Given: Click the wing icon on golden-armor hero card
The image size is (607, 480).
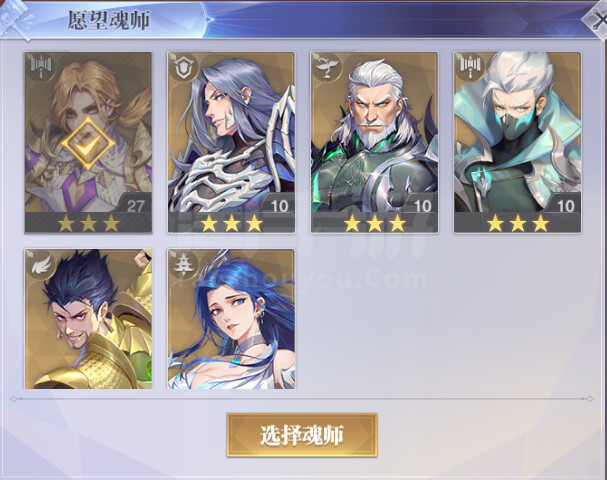Looking at the screenshot, I should tap(41, 264).
